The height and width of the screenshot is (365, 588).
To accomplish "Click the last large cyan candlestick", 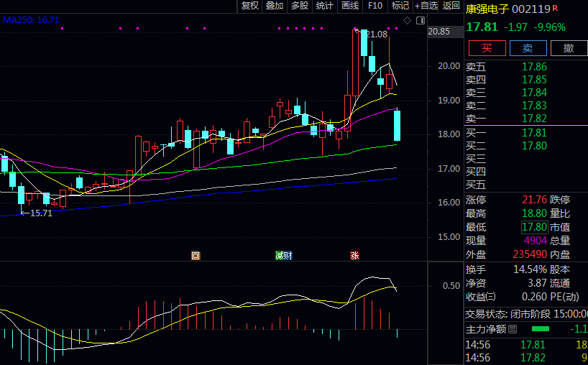I will tap(397, 126).
